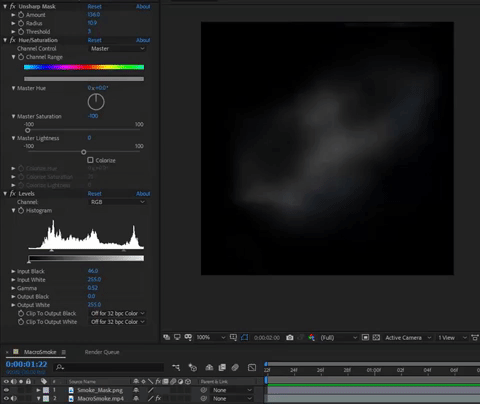480x404 pixels.
Task: Toggle Region of Interest icon
Action: coord(365,338)
